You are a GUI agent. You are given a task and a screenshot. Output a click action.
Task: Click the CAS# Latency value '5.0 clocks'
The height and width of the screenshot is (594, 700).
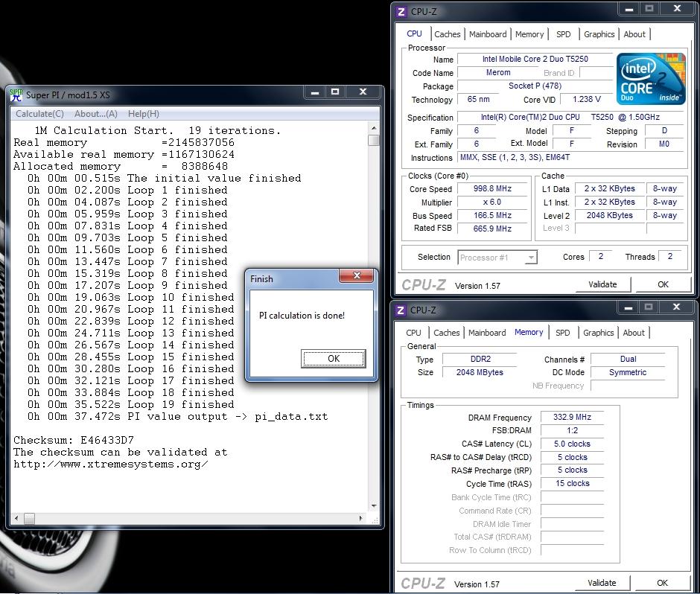pos(572,444)
